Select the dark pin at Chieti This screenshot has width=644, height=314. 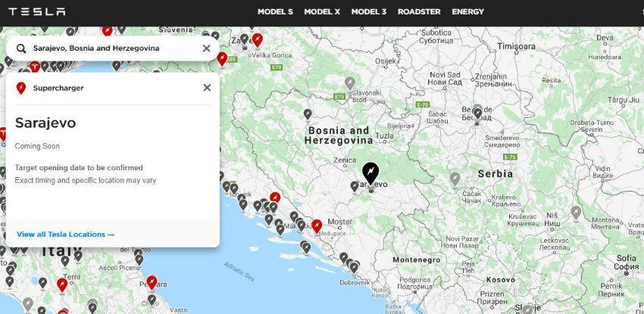click(152, 299)
